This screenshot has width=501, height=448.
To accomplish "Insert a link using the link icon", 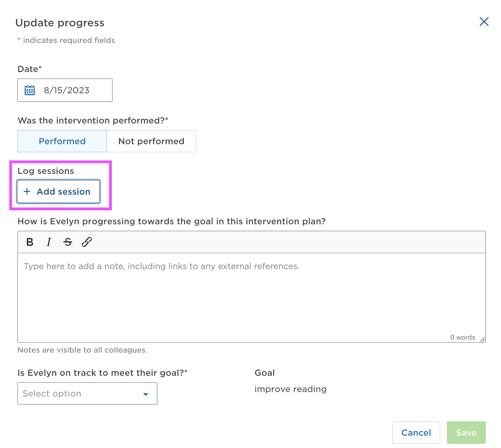I will [87, 242].
